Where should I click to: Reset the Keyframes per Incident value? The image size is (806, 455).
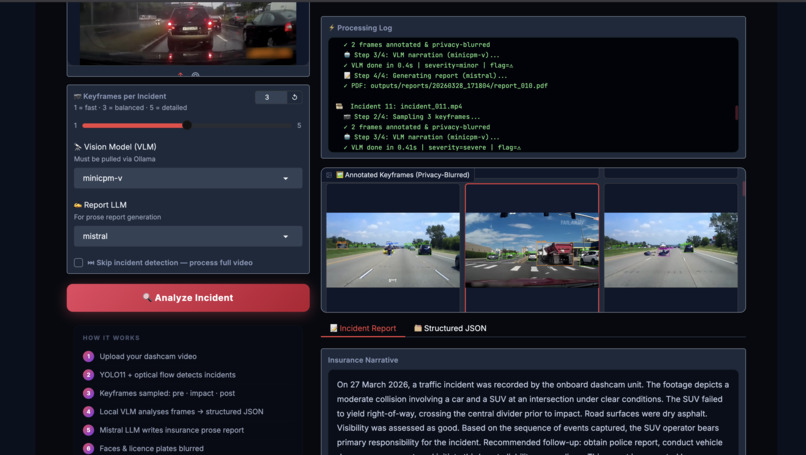(x=295, y=97)
